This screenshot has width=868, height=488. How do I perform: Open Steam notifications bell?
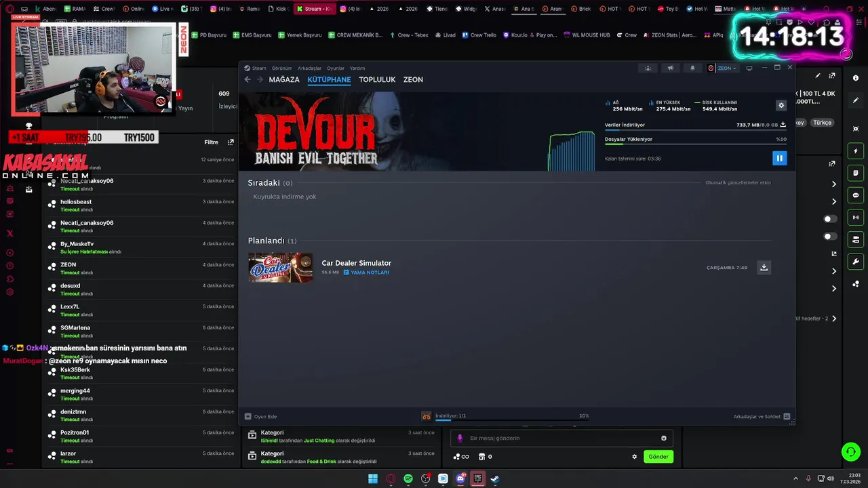pyautogui.click(x=692, y=68)
